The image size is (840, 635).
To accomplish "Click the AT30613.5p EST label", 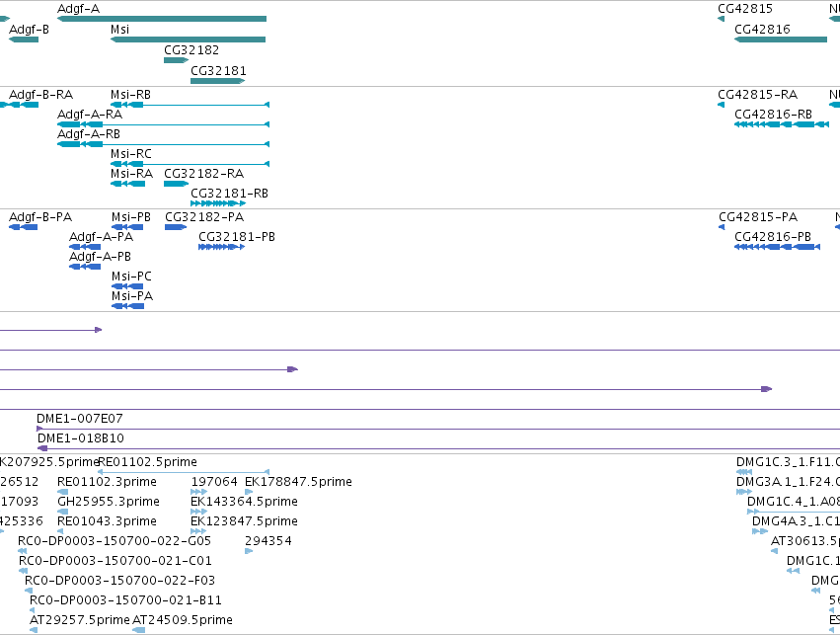I will coord(805,541).
